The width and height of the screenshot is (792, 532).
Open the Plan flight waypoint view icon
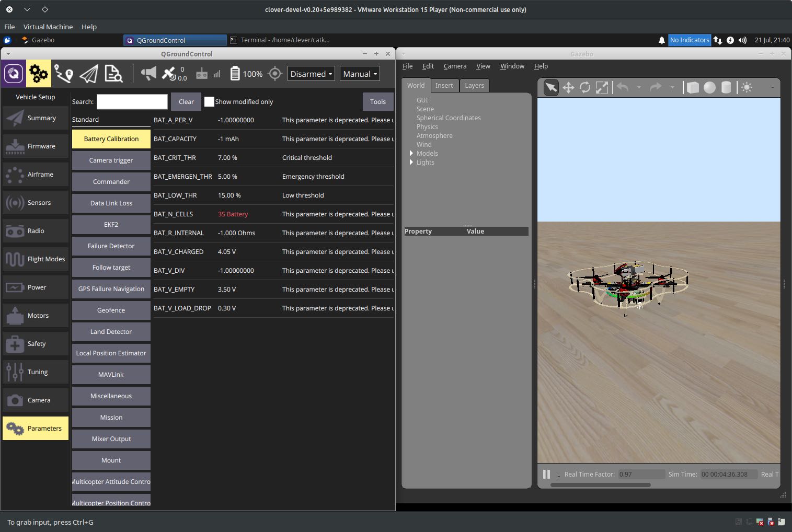pos(64,74)
